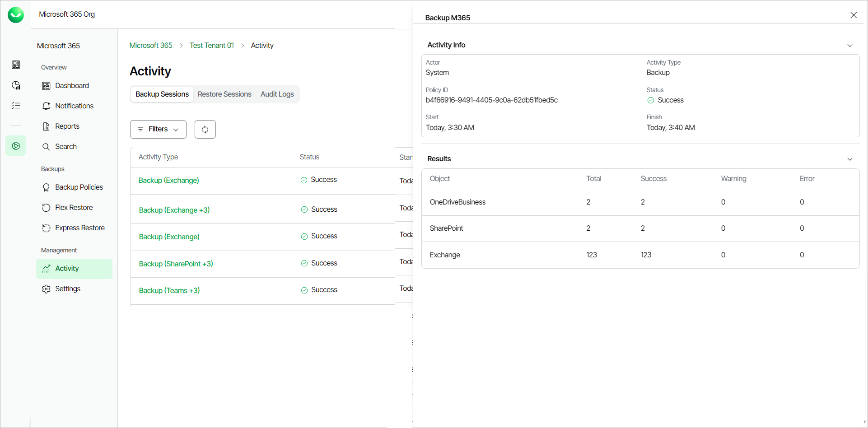Click success check icon on Backup (Teams +3) row
This screenshot has height=428, width=868.
(304, 290)
